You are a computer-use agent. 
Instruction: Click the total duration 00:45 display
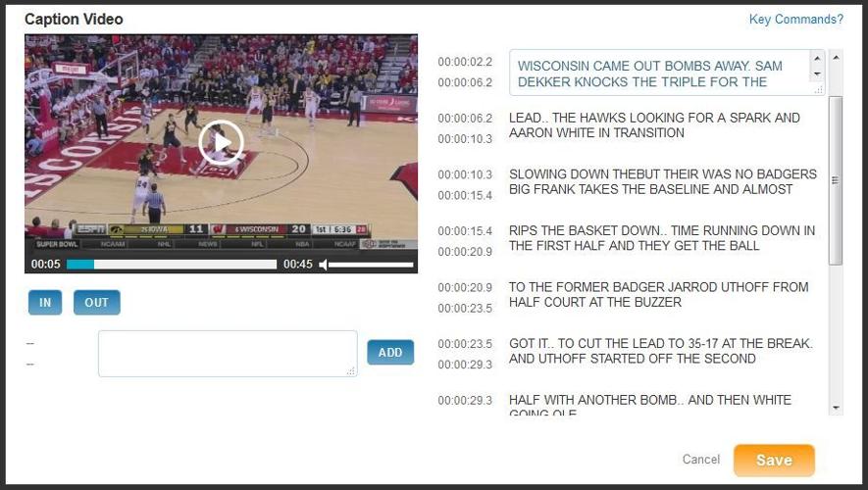[x=298, y=265]
